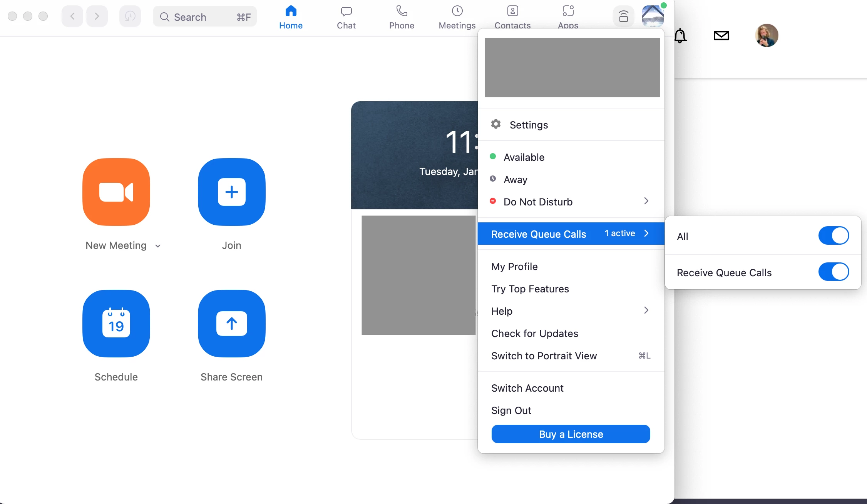Disable the Receive Queue Calls switch

tap(833, 272)
